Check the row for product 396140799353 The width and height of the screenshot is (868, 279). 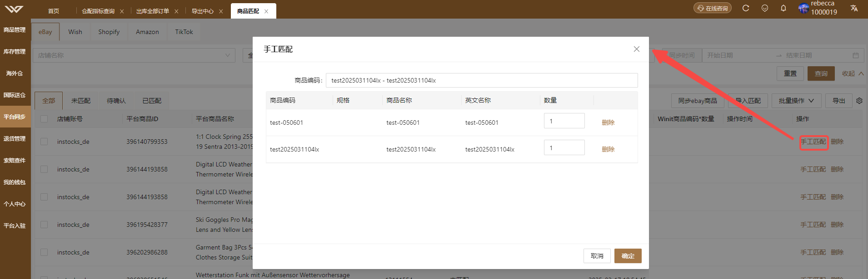click(x=44, y=142)
